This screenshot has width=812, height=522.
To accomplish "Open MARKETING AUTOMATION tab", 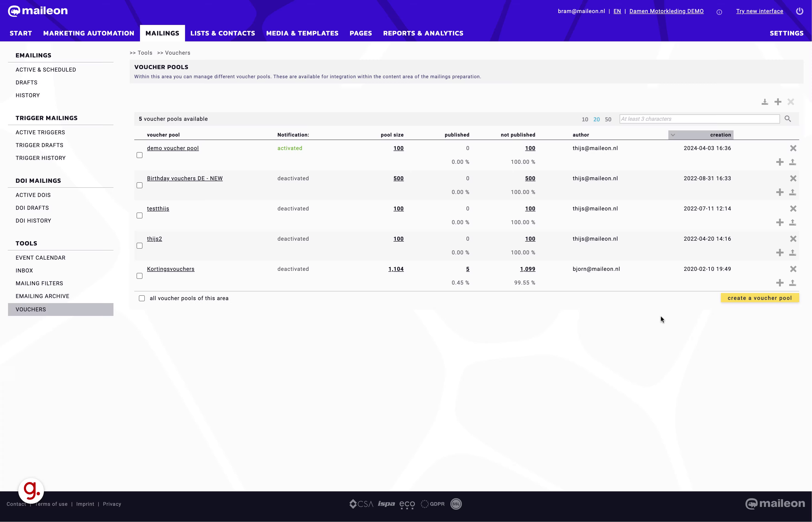I will point(89,33).
